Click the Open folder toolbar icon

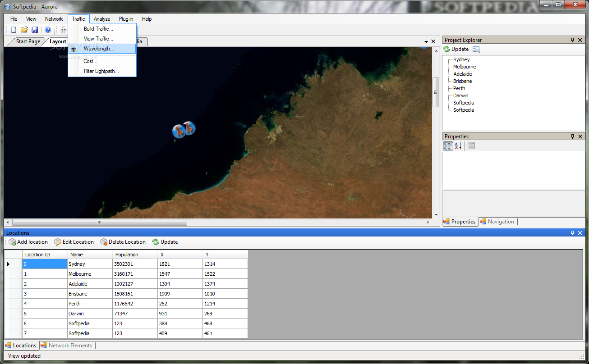24,30
